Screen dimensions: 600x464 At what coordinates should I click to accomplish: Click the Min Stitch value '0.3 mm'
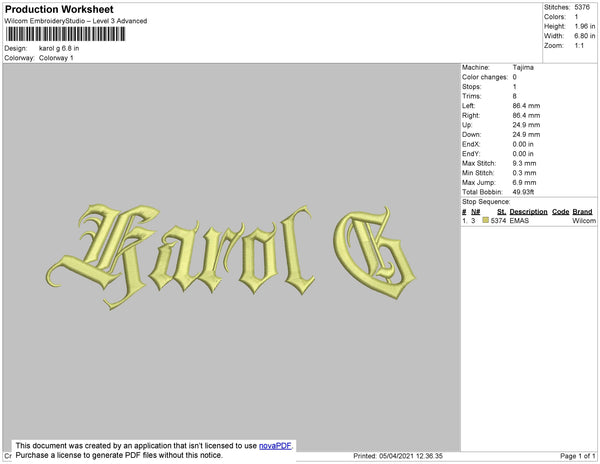click(524, 173)
